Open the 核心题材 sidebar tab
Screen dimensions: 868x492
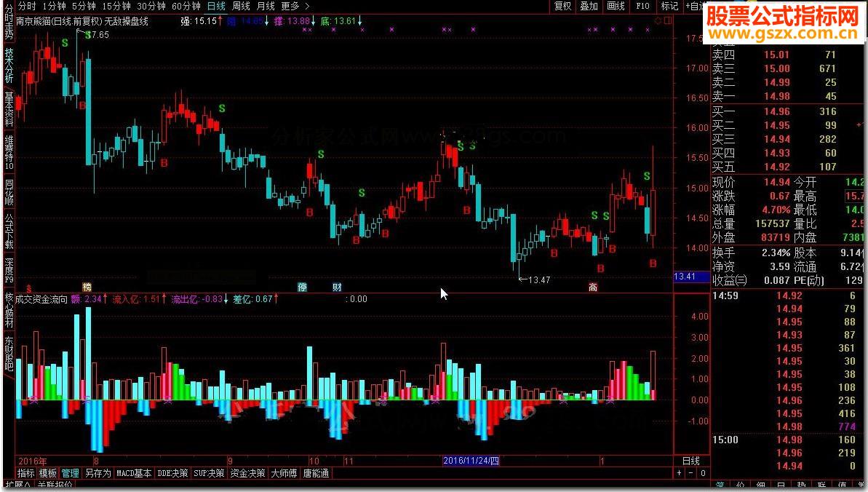coord(9,311)
